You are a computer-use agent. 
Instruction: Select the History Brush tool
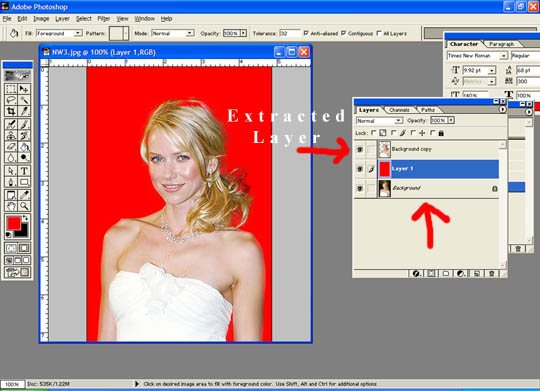[24, 135]
